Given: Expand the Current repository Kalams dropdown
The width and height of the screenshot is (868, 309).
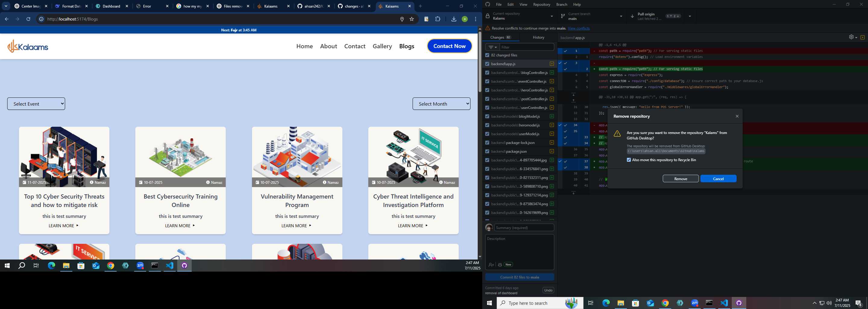Looking at the screenshot, I should pos(520,16).
